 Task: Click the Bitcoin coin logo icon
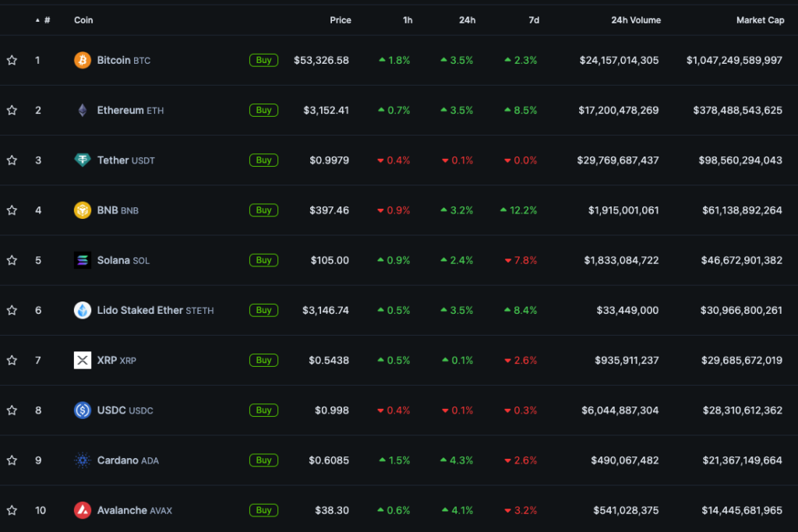pos(83,60)
